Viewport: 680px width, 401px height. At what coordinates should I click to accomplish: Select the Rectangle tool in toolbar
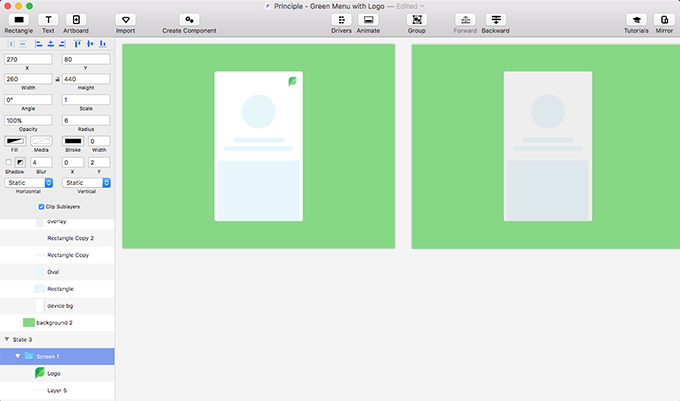point(18,20)
